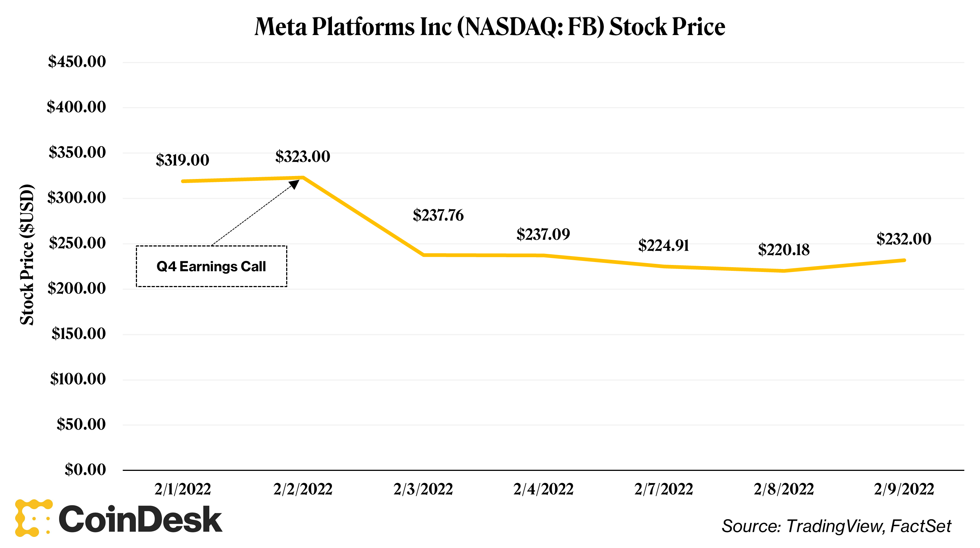Screen dimensions: 980x548
Task: Select the 2/7/2022 date label
Action: pos(664,489)
